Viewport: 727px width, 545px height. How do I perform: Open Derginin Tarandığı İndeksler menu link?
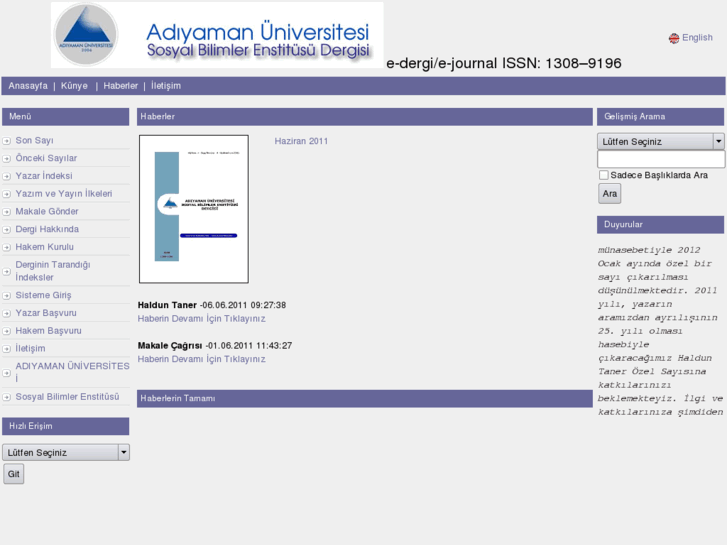[53, 271]
